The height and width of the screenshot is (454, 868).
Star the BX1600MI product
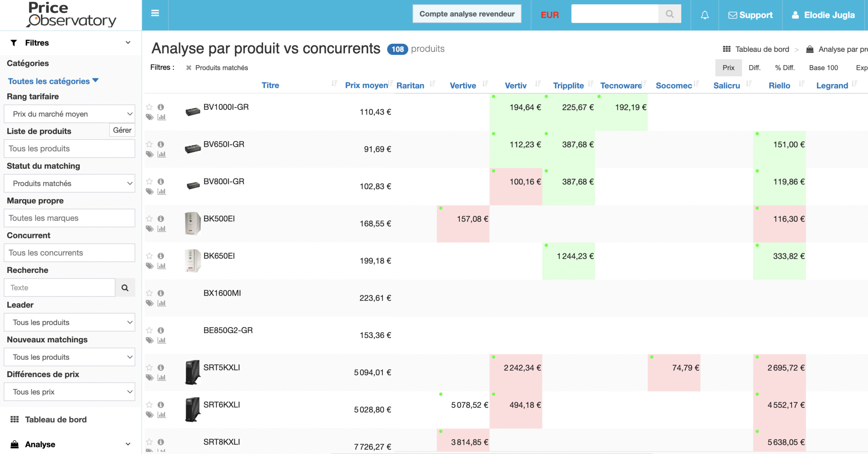149,293
